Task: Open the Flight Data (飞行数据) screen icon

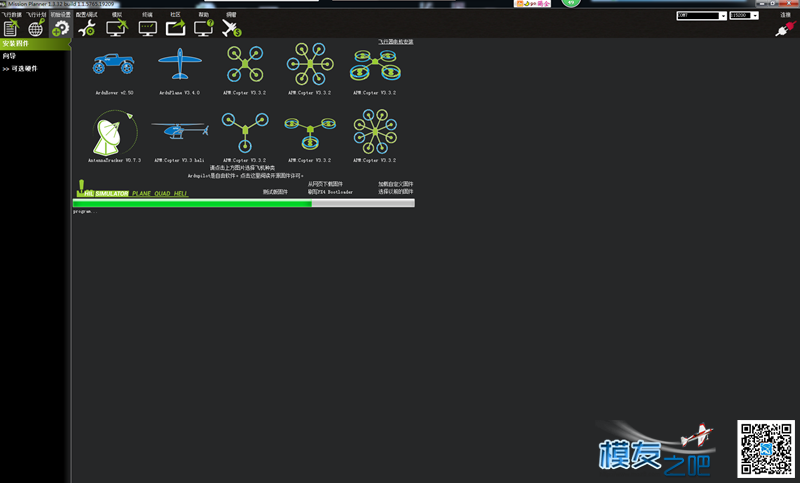Action: [11, 28]
